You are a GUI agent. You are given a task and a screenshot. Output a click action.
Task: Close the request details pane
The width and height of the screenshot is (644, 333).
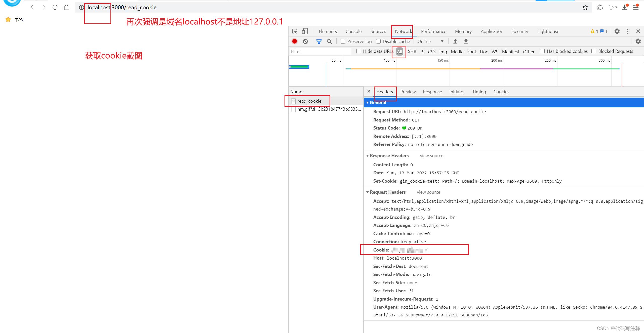click(x=369, y=92)
